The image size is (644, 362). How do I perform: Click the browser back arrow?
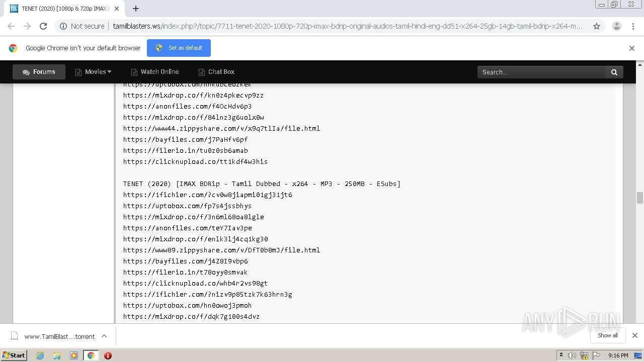[x=11, y=26]
